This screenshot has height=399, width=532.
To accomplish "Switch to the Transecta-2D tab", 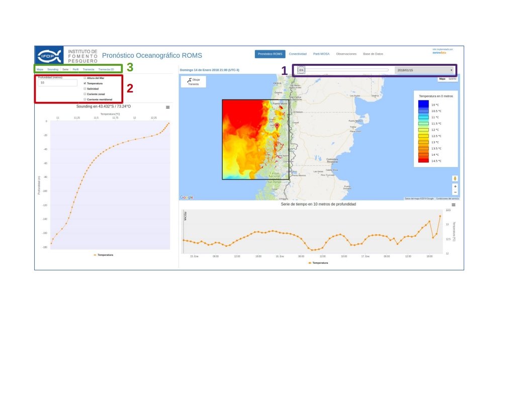I will tap(106, 69).
